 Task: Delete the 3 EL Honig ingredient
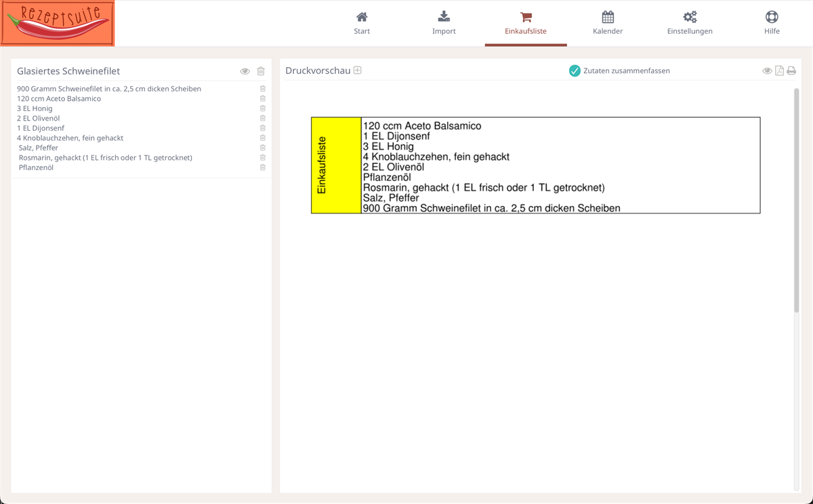pos(263,108)
